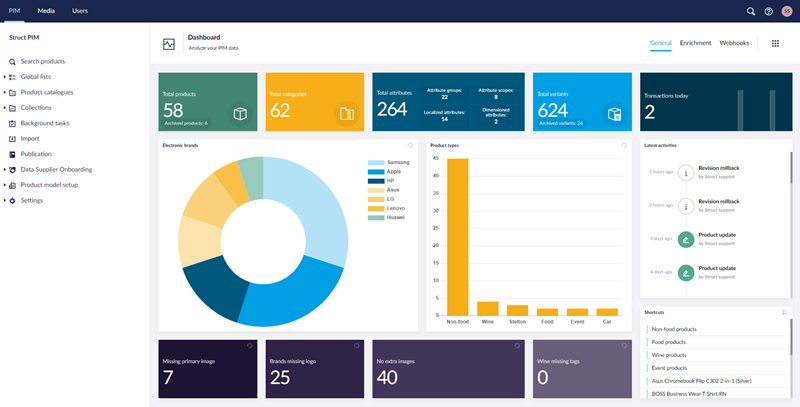Open the grid apps icon beside Webhooks

tap(775, 44)
